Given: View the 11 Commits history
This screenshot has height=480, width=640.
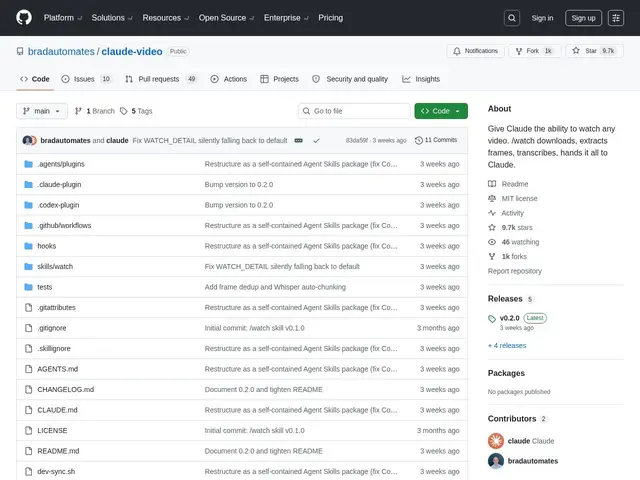Looking at the screenshot, I should (436, 140).
